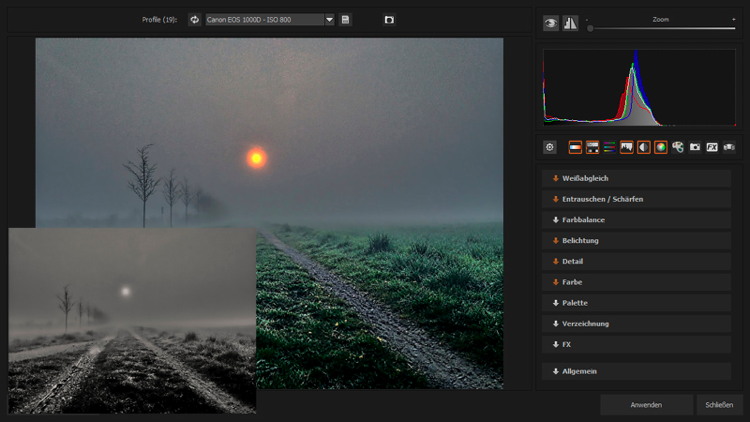Select the histogram exposure icon
This screenshot has height=422, width=750.
626,147
